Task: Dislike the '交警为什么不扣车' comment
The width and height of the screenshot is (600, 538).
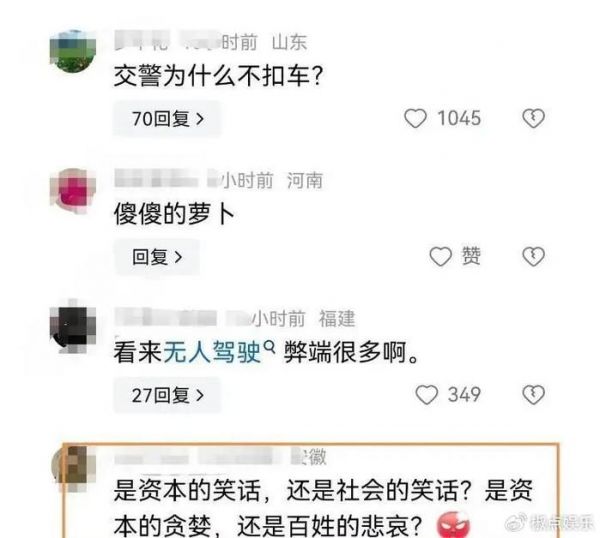Action: tap(533, 118)
